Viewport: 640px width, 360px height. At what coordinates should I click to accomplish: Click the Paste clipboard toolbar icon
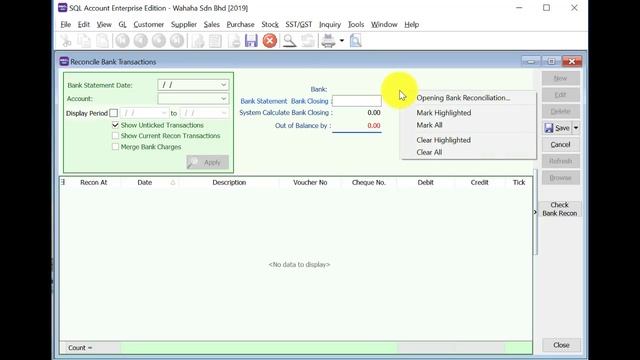102,41
